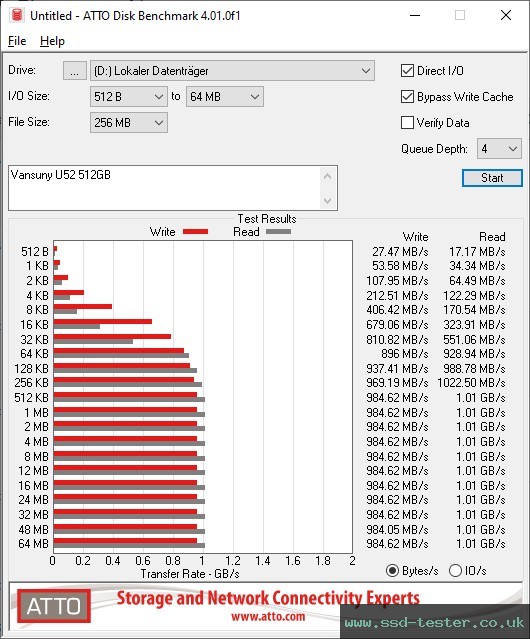The height and width of the screenshot is (639, 530).
Task: Click write value 896 MB/s
Action: 405,353
